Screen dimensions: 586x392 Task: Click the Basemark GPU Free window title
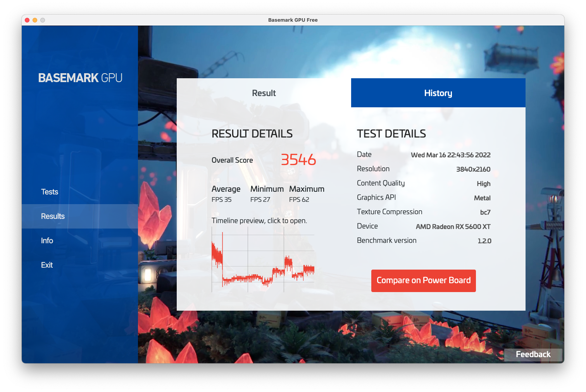click(293, 20)
